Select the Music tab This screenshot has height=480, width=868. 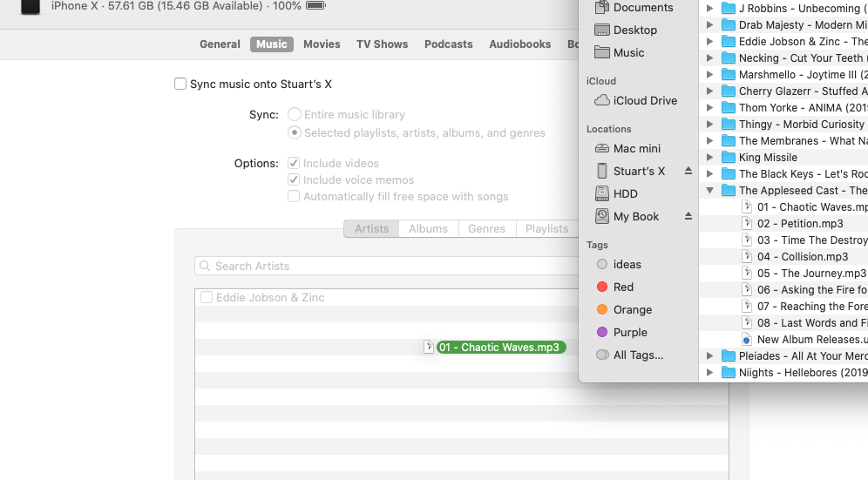pos(272,44)
